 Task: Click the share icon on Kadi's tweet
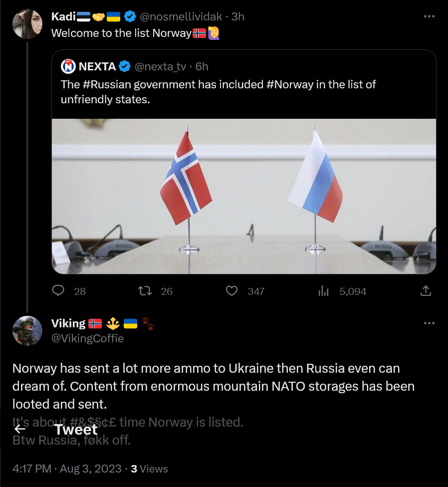pos(426,290)
